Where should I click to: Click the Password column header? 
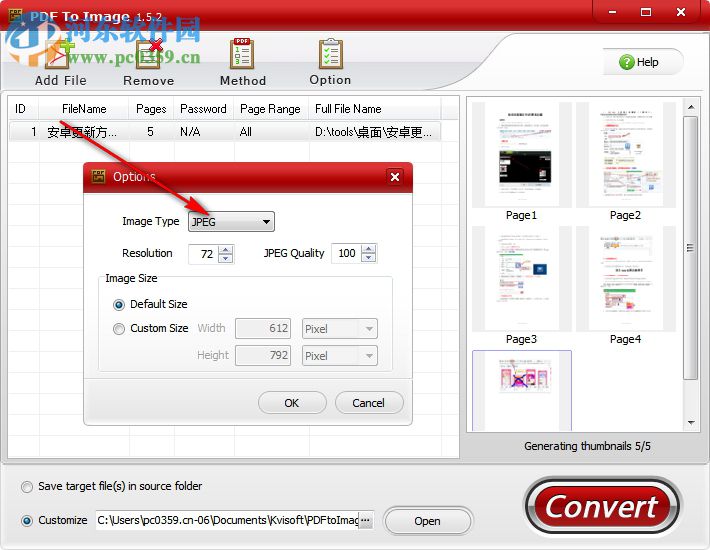pos(203,109)
